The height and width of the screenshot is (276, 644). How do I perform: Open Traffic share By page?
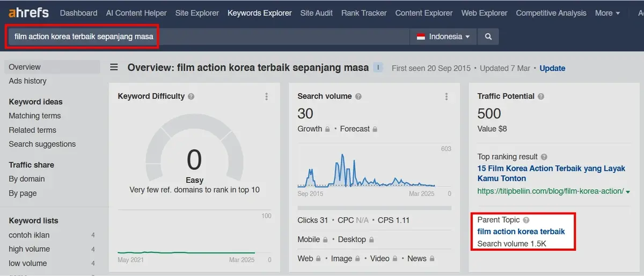[23, 193]
